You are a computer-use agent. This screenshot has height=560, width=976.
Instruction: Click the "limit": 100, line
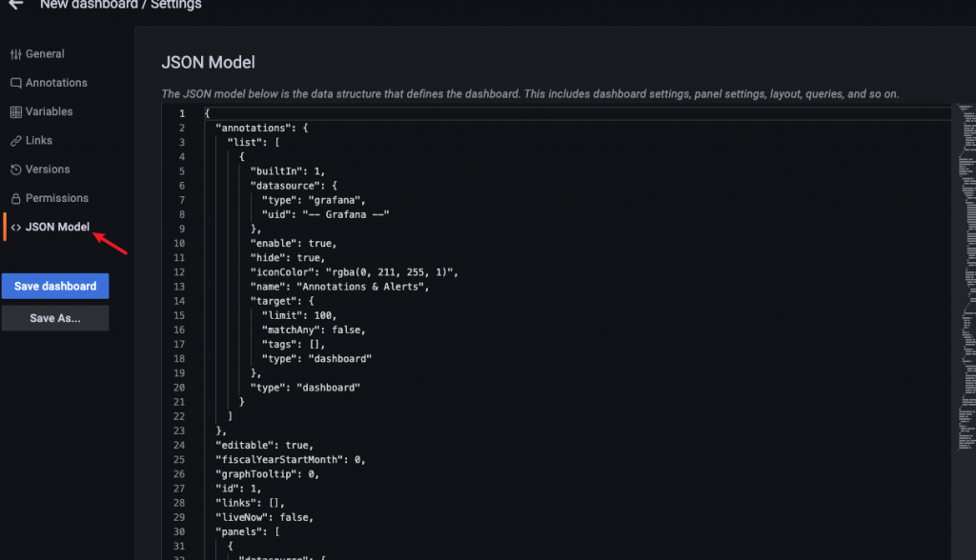coord(299,315)
